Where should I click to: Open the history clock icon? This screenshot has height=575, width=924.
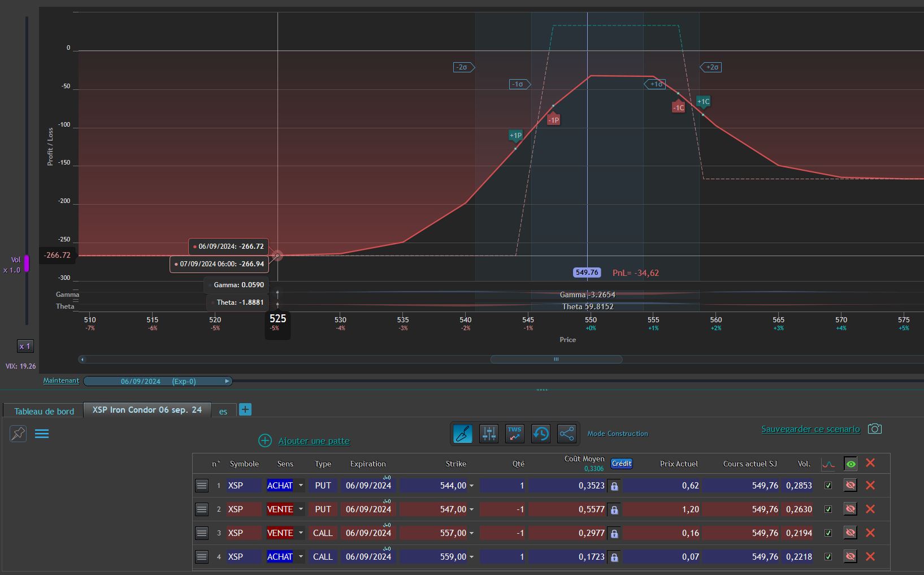[540, 434]
